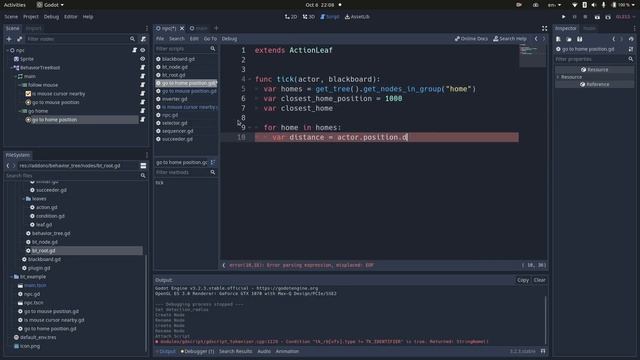640x360 pixels.
Task: Collapse the npc root node
Action: [x=7, y=50]
